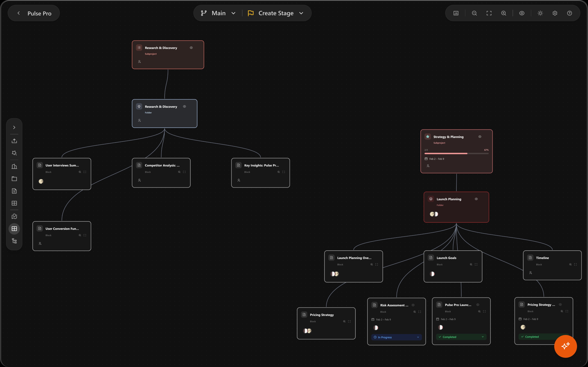Open the tree hierarchy view in sidebar
Image resolution: width=588 pixels, height=367 pixels.
[x=14, y=241]
